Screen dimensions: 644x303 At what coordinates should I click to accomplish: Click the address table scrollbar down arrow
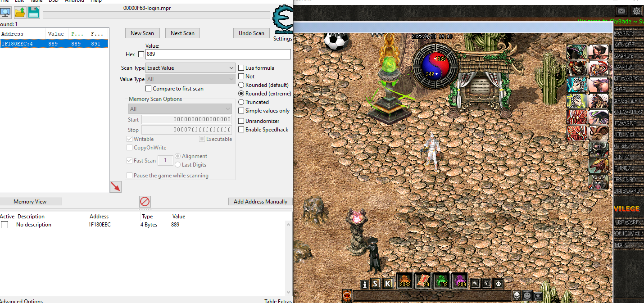[x=289, y=292]
